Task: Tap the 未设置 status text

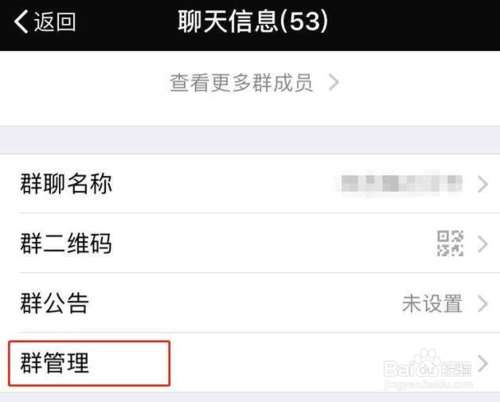Action: coord(432,303)
